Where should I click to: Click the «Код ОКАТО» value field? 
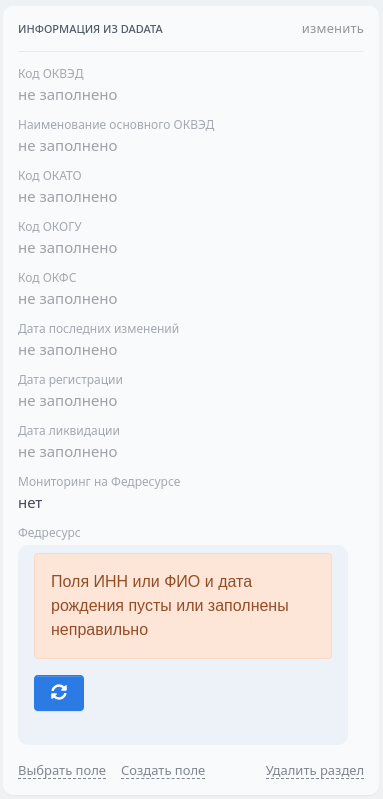click(68, 197)
